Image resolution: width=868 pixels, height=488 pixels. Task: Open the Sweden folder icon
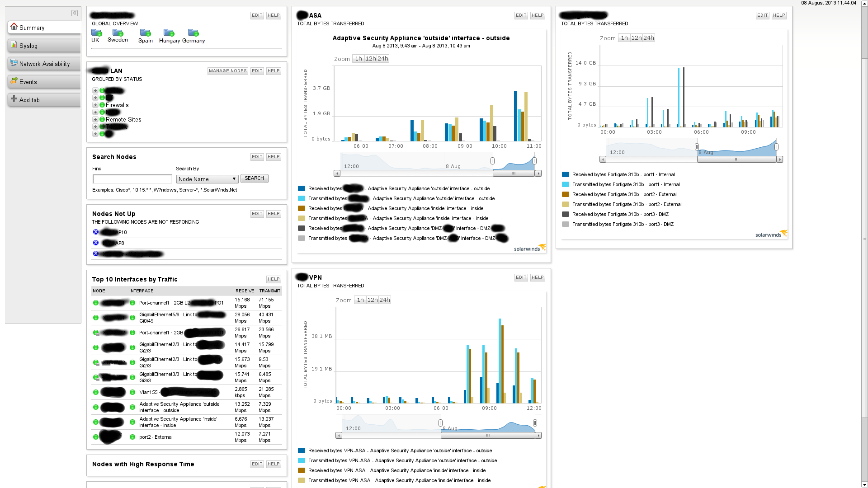[118, 33]
